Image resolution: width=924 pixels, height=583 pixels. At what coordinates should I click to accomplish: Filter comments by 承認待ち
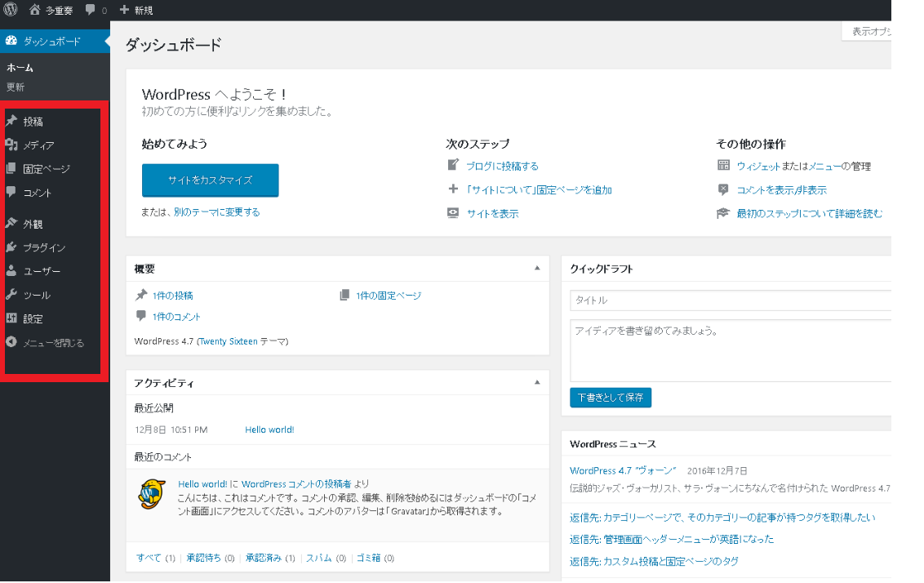[204, 558]
